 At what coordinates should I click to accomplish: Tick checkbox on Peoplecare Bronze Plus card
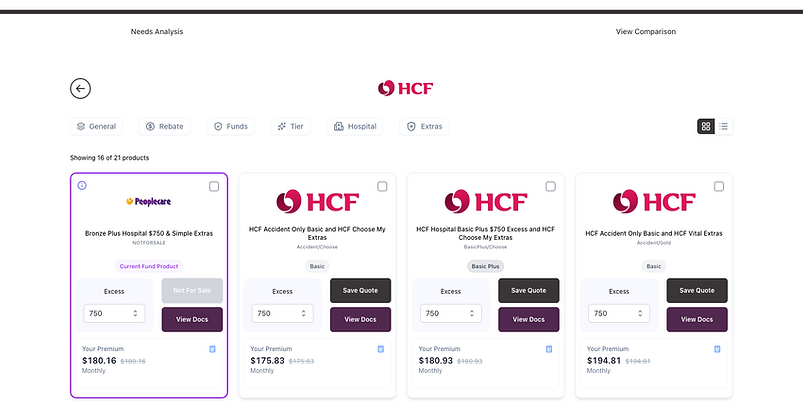pyautogui.click(x=214, y=186)
